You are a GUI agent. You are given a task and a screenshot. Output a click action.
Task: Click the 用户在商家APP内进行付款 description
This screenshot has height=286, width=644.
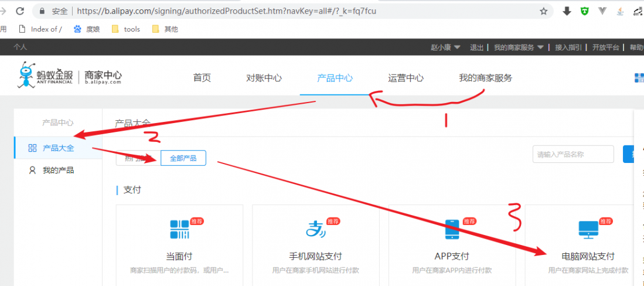(452, 270)
